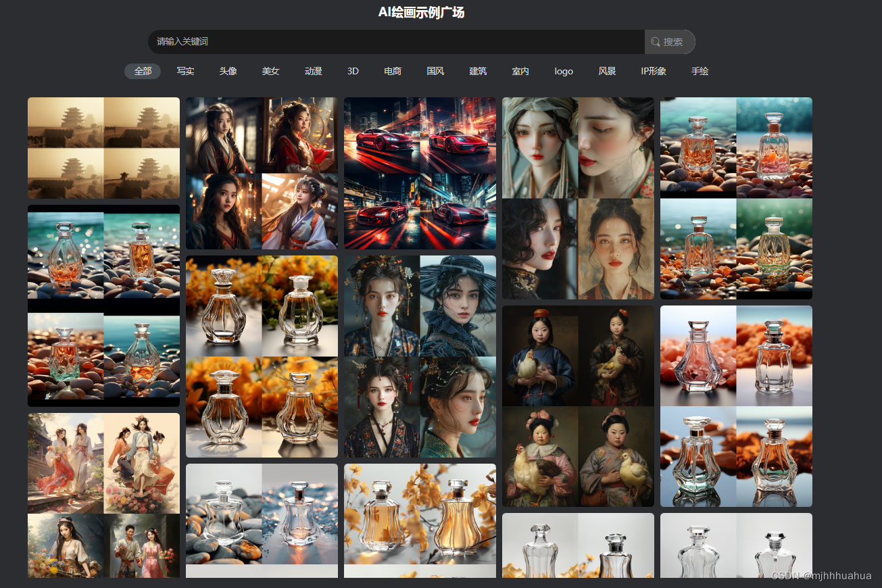Focus the 请输入关键词 keyword input field
Screen dimensions: 882x588
396,42
